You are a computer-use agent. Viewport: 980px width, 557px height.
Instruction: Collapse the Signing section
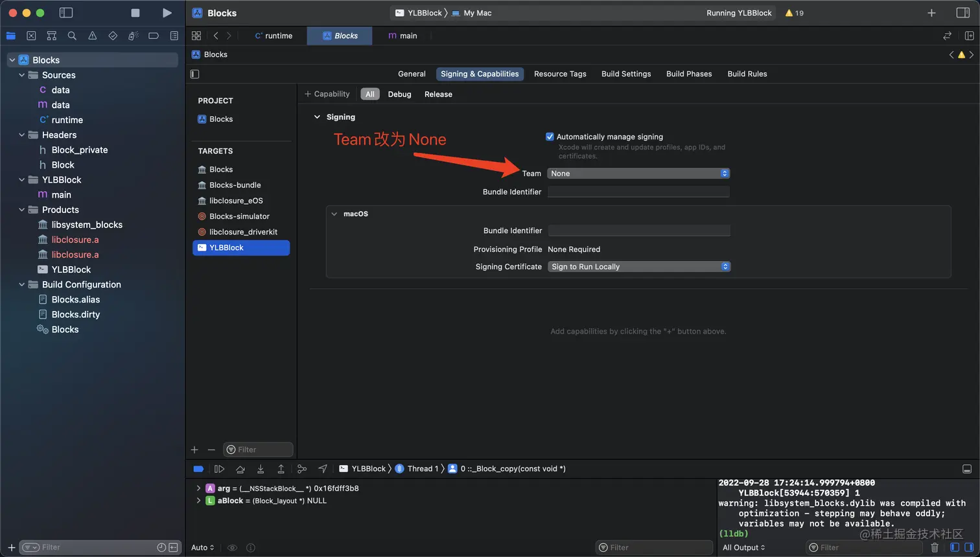point(317,117)
